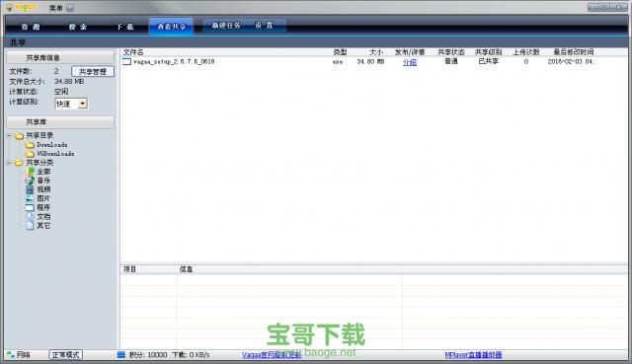
Task: Open 共享管理 button
Action: pos(93,72)
